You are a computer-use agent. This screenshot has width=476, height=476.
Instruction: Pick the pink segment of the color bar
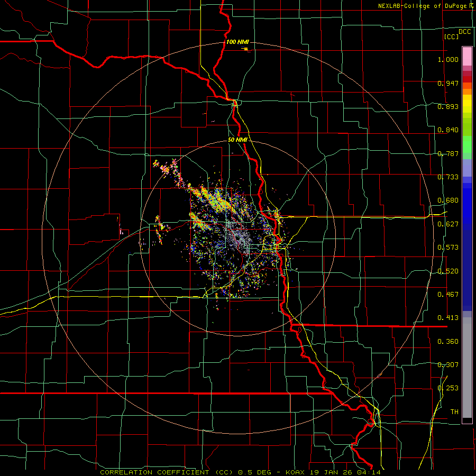coord(467,56)
